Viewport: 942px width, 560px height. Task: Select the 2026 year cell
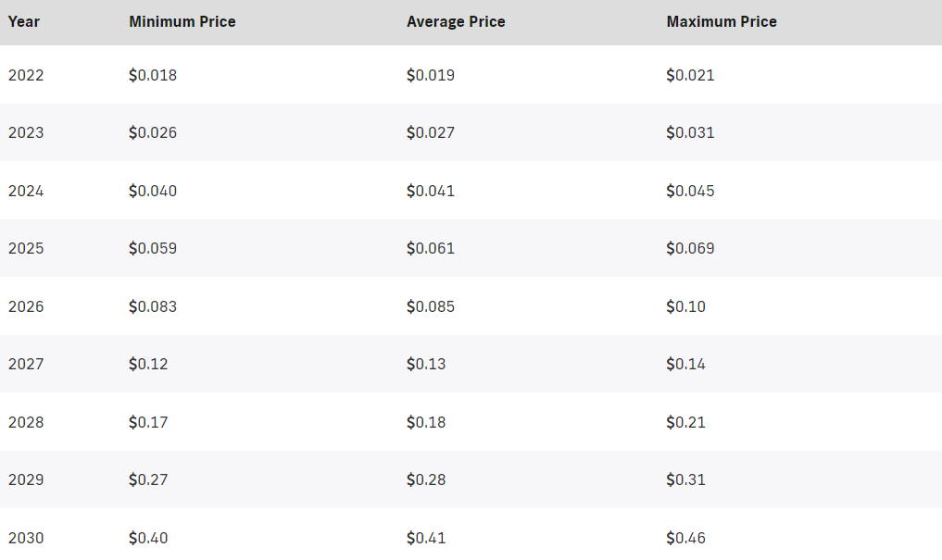click(26, 306)
